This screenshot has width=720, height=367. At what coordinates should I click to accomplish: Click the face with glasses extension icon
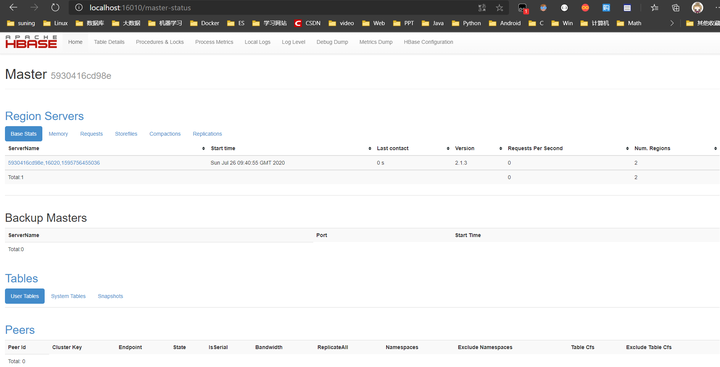[x=543, y=7]
